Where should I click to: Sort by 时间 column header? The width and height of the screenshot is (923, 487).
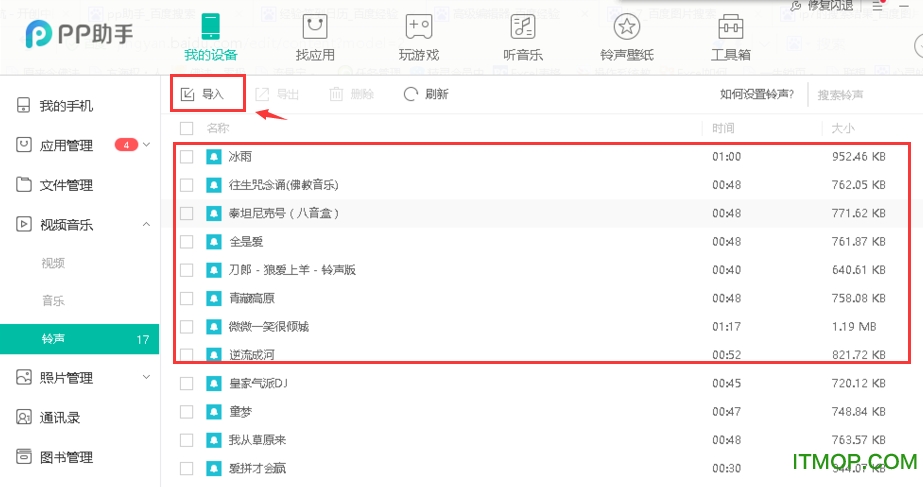click(723, 128)
